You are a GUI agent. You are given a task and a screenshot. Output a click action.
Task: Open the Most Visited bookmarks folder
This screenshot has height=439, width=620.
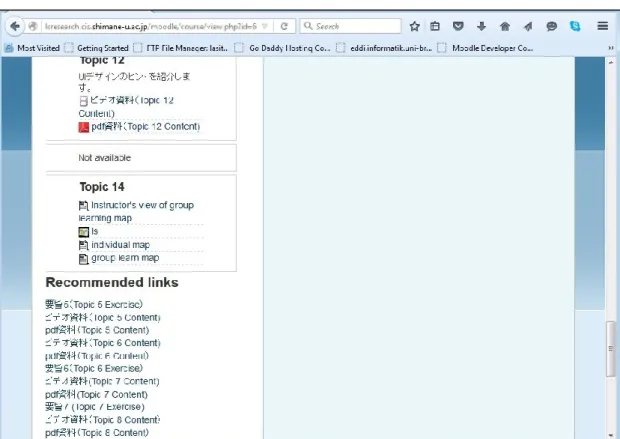(32, 48)
